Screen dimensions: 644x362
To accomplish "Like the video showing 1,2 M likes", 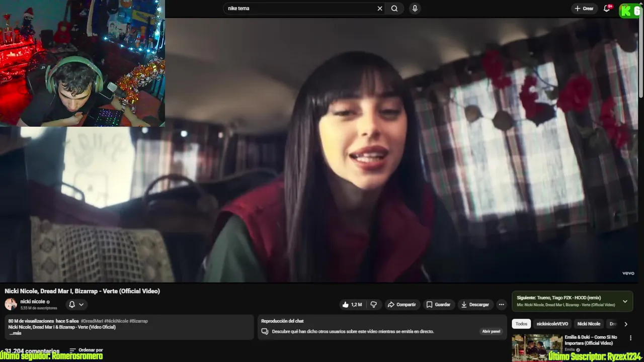I will pos(352,304).
